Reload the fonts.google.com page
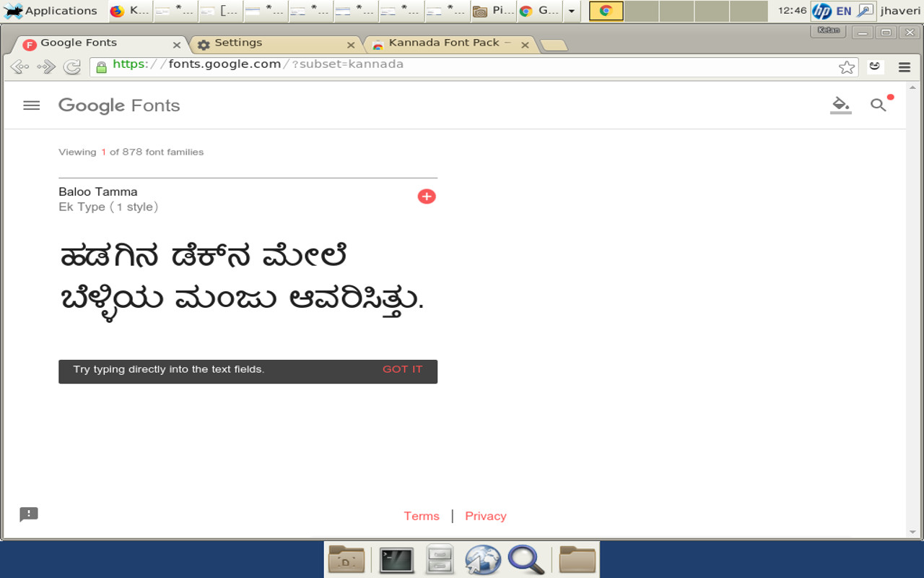This screenshot has width=924, height=578. [71, 66]
